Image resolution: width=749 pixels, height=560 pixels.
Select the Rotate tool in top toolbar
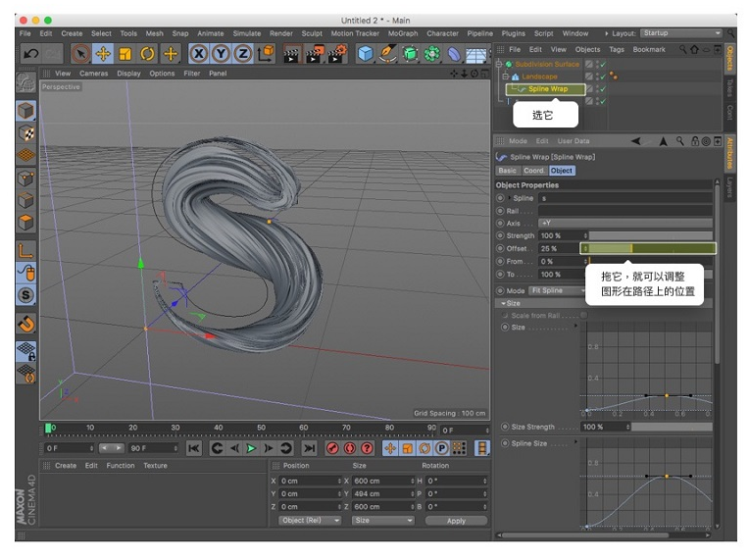click(148, 54)
